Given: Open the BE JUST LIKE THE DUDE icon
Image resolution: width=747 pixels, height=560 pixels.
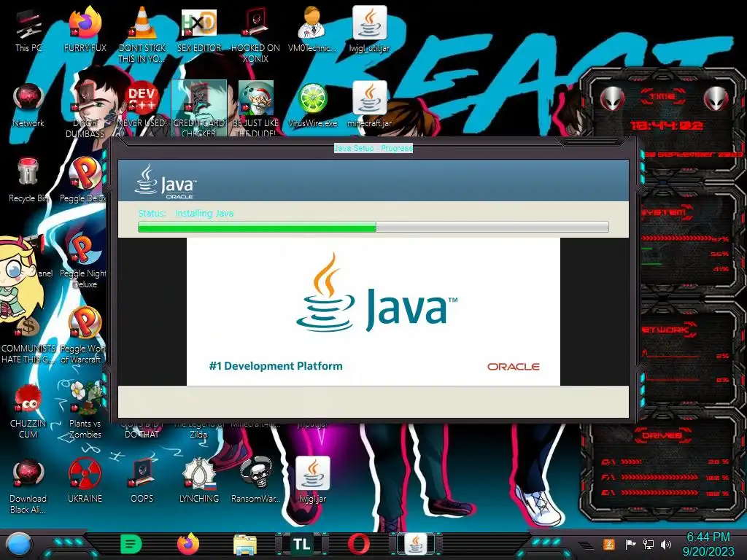Looking at the screenshot, I should (255, 109).
